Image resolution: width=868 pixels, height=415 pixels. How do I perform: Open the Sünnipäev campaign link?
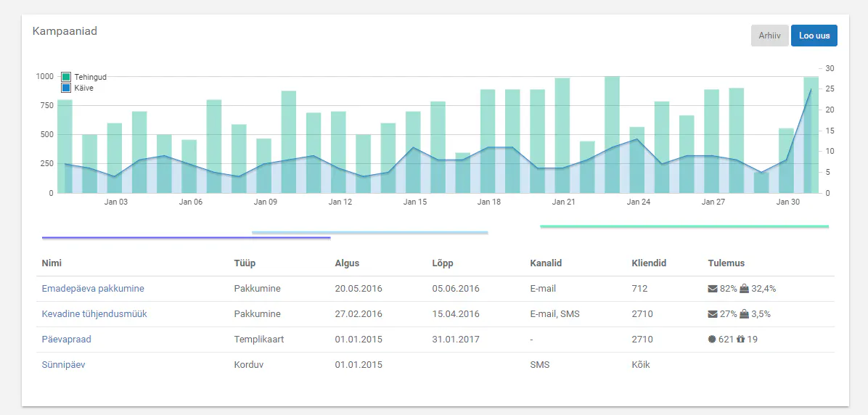[x=63, y=365]
